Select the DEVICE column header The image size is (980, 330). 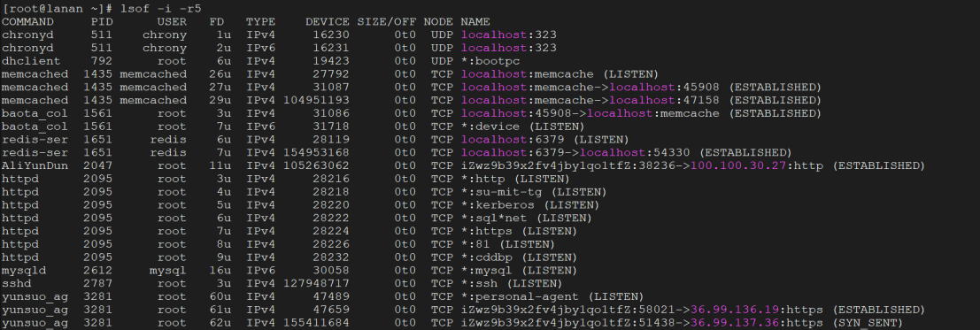pyautogui.click(x=328, y=22)
